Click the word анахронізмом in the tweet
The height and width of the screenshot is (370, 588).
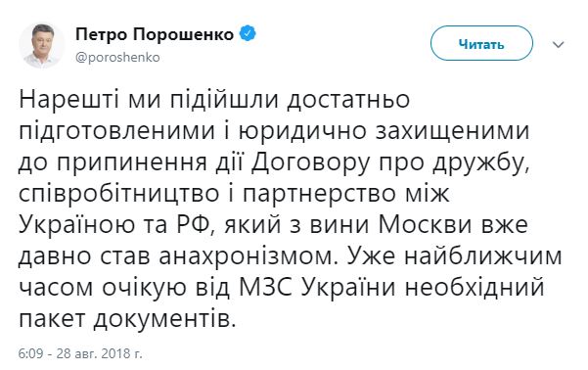pos(245,256)
